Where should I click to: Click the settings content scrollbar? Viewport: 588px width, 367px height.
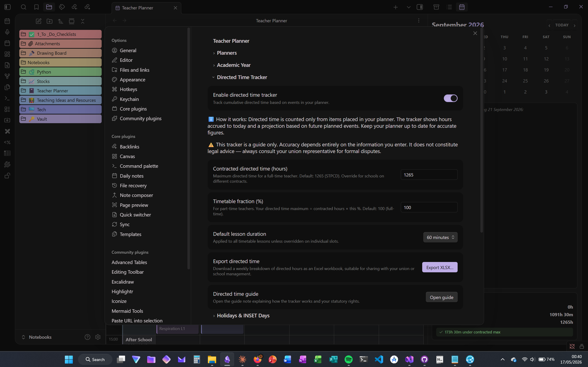click(x=481, y=131)
